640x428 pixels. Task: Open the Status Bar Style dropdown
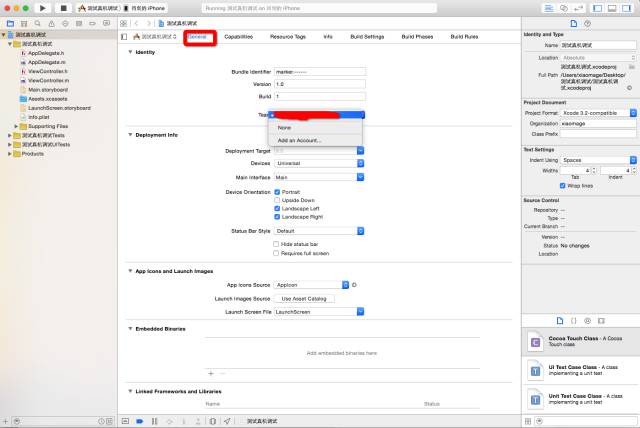click(318, 230)
